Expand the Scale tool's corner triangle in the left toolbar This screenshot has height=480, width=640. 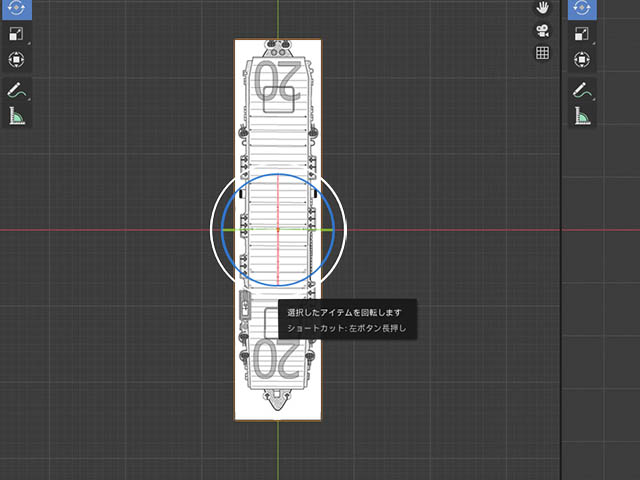29,43
